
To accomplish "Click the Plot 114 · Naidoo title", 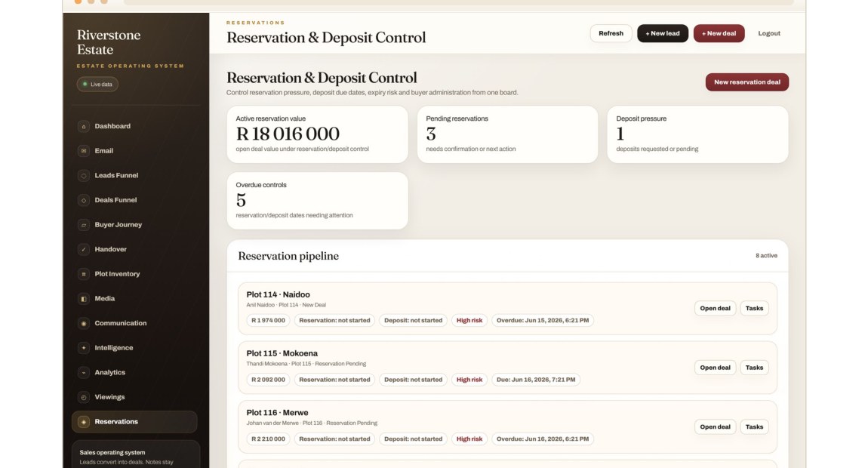I will coord(278,294).
